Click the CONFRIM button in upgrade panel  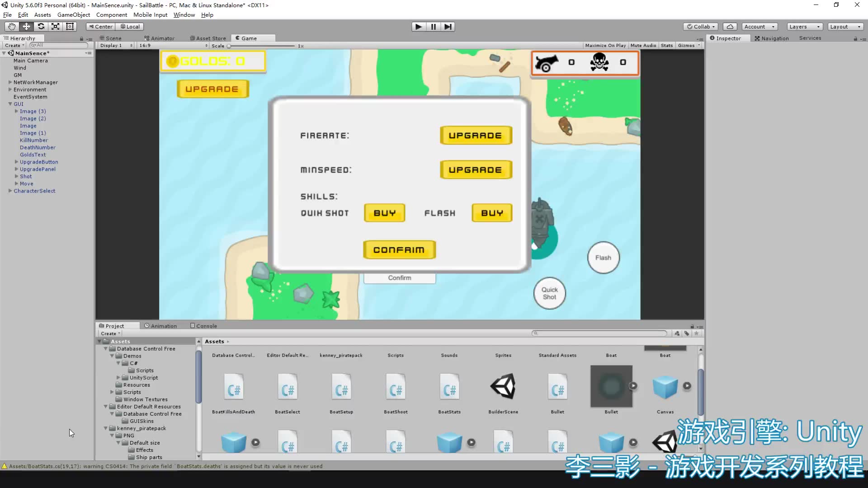(399, 250)
